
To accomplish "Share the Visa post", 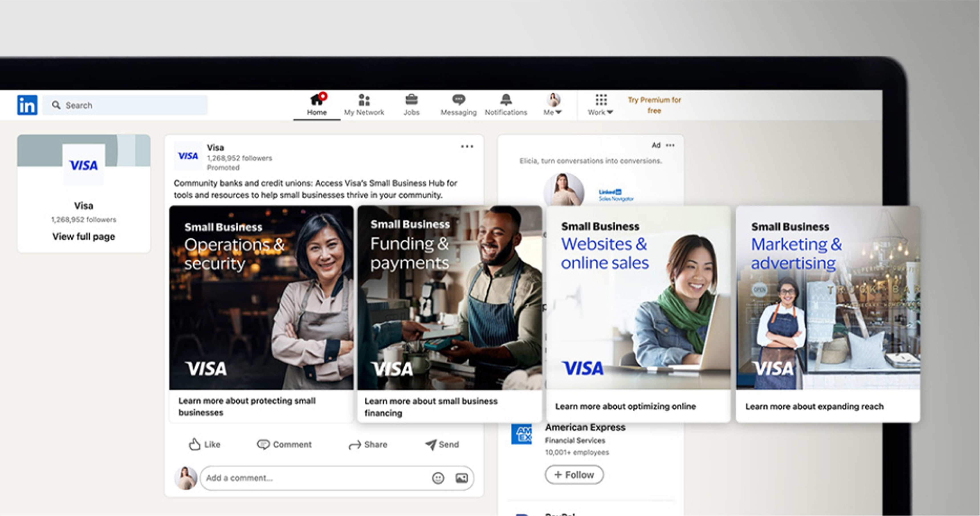I will (x=368, y=444).
